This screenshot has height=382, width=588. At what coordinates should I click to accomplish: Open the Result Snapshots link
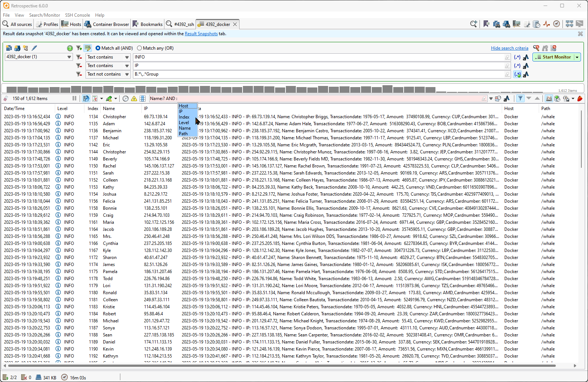click(x=201, y=34)
